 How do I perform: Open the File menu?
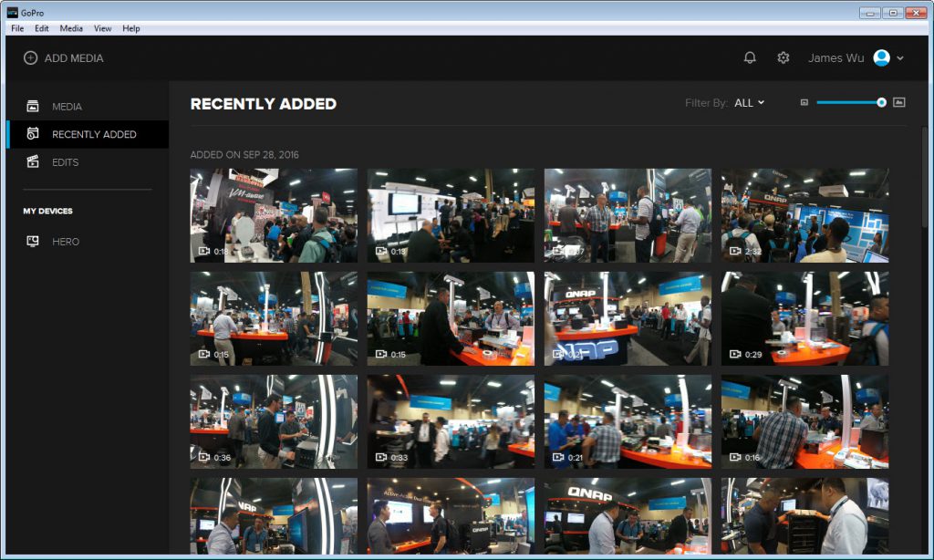point(17,28)
